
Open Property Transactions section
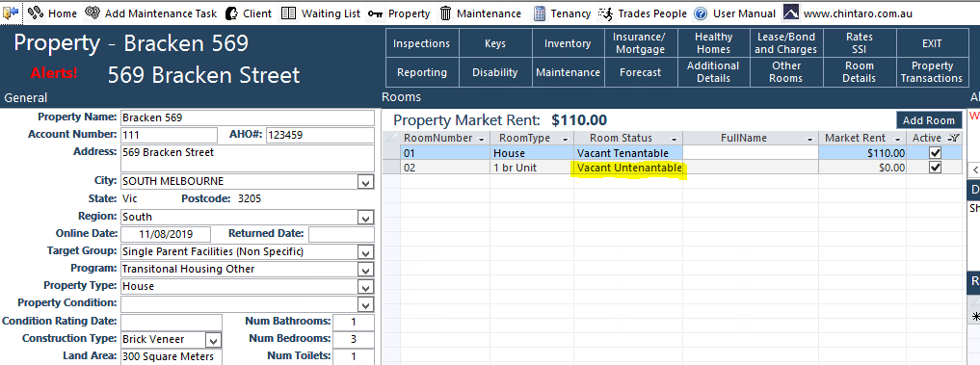click(932, 72)
